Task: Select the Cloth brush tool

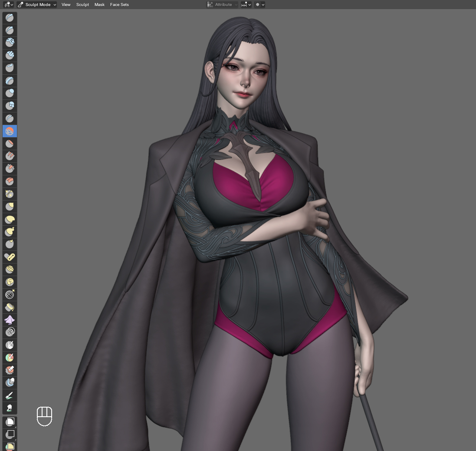Action: (10, 320)
